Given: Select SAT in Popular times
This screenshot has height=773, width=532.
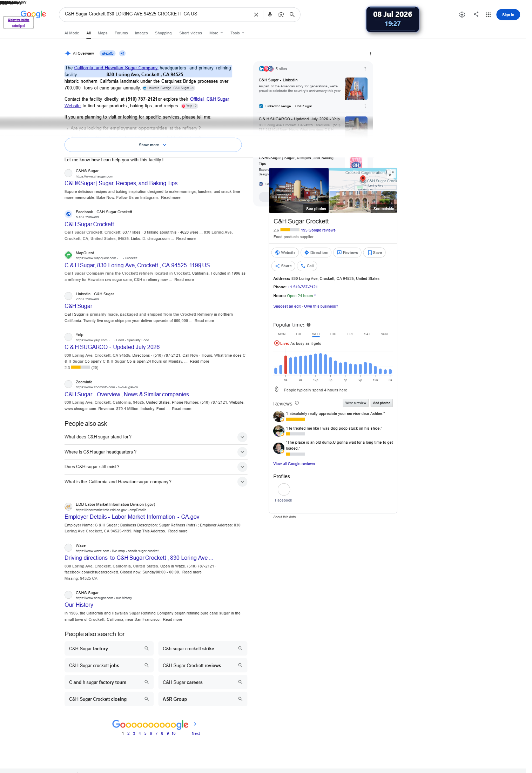Looking at the screenshot, I should 367,334.
